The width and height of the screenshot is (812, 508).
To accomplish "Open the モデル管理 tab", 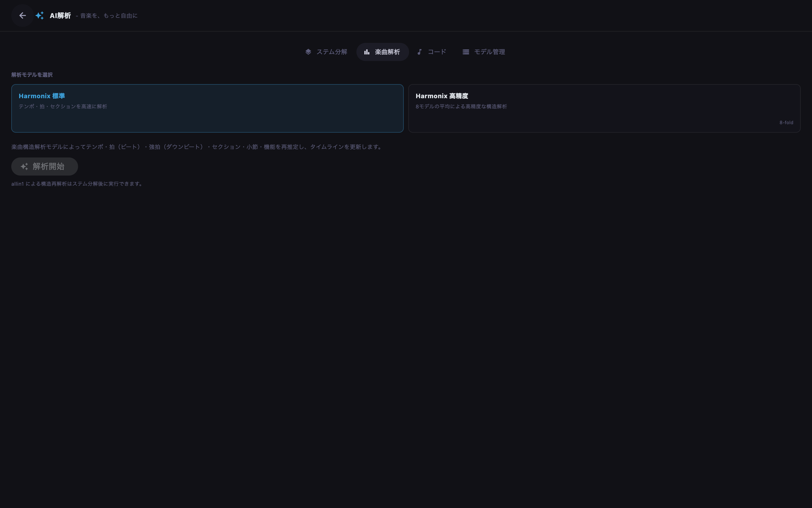I will [484, 52].
